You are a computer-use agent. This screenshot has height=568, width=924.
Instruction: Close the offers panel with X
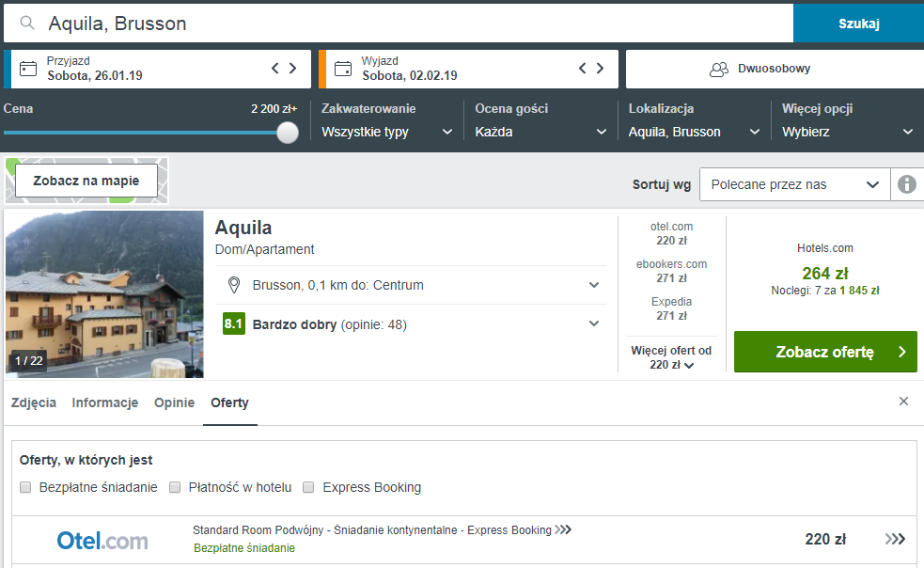[903, 402]
